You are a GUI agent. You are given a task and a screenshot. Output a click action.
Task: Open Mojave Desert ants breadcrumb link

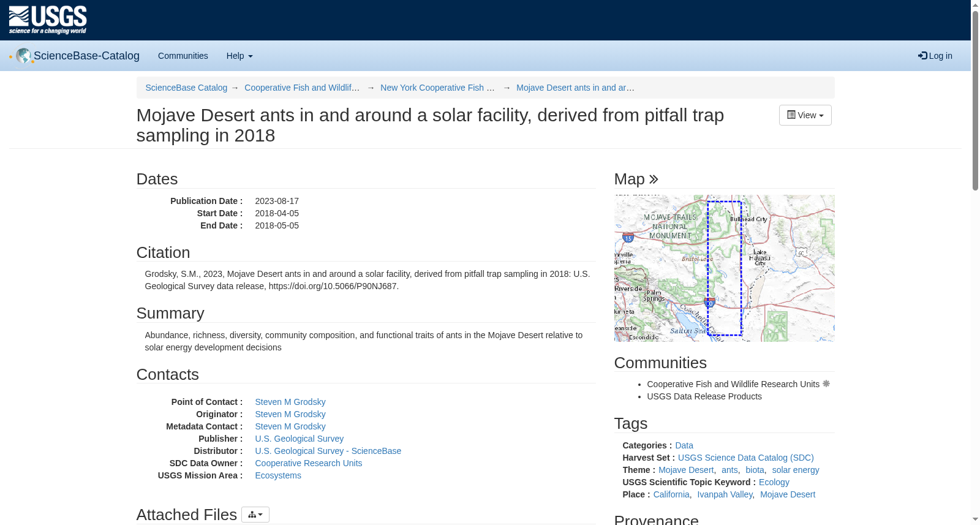pyautogui.click(x=575, y=88)
